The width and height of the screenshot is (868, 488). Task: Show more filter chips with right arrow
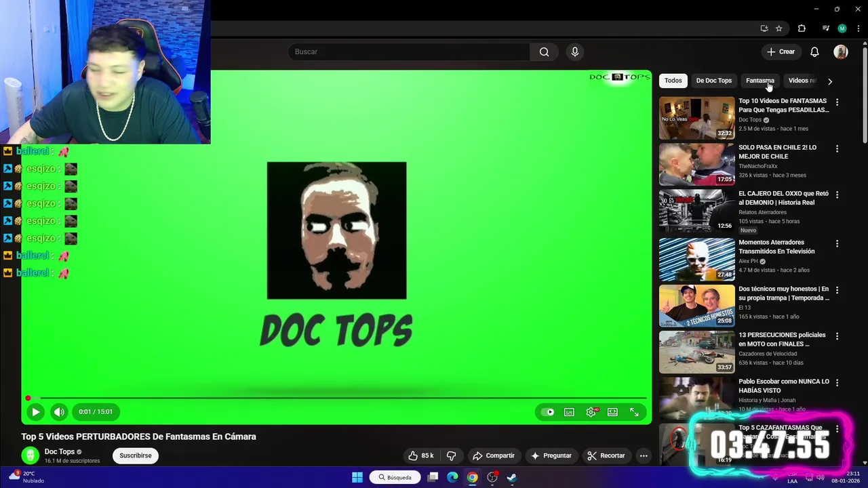click(830, 81)
